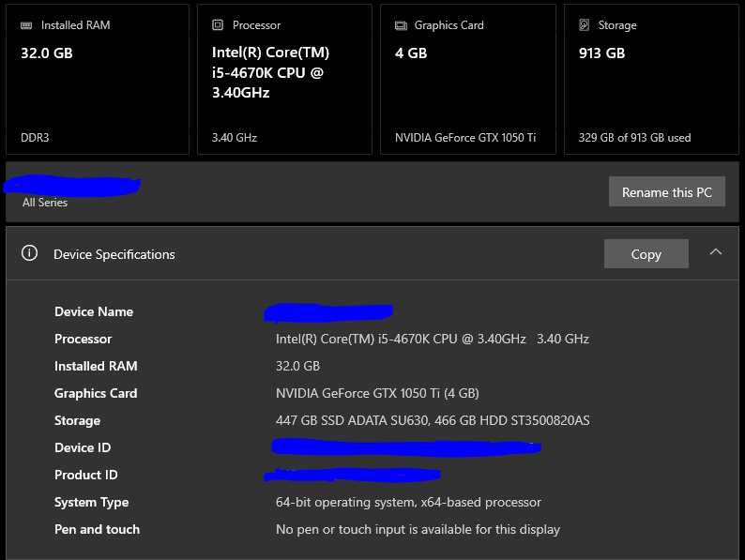This screenshot has height=560, width=745.
Task: Click the Device Specifications info icon
Action: point(29,253)
